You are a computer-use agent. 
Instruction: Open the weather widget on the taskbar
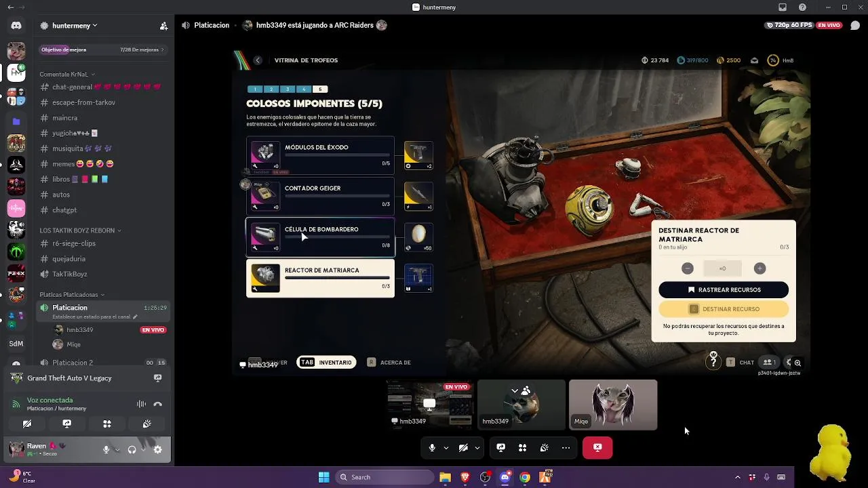tap(22, 477)
